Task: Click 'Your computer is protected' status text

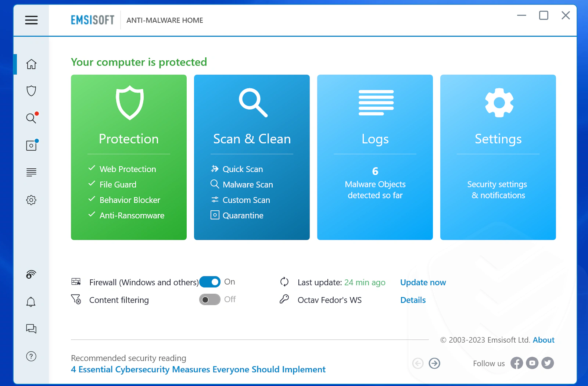Action: (x=139, y=62)
